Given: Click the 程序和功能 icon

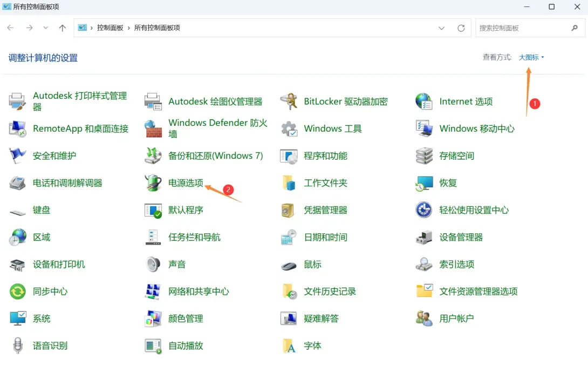Looking at the screenshot, I should click(289, 156).
